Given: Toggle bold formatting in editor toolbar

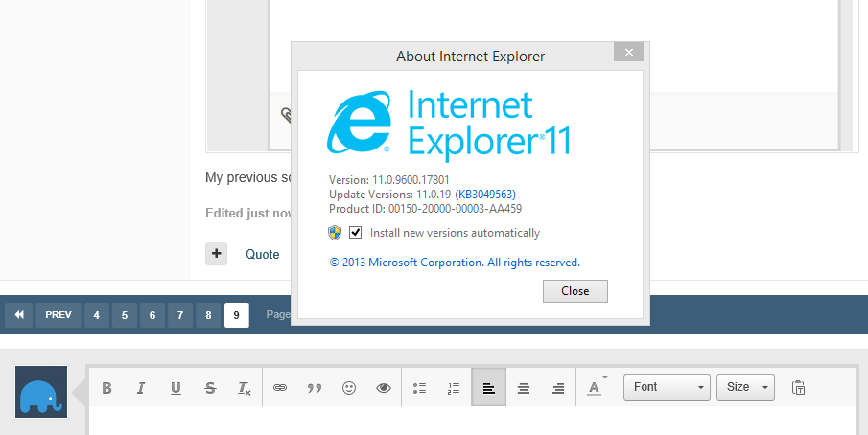Looking at the screenshot, I should coord(106,388).
